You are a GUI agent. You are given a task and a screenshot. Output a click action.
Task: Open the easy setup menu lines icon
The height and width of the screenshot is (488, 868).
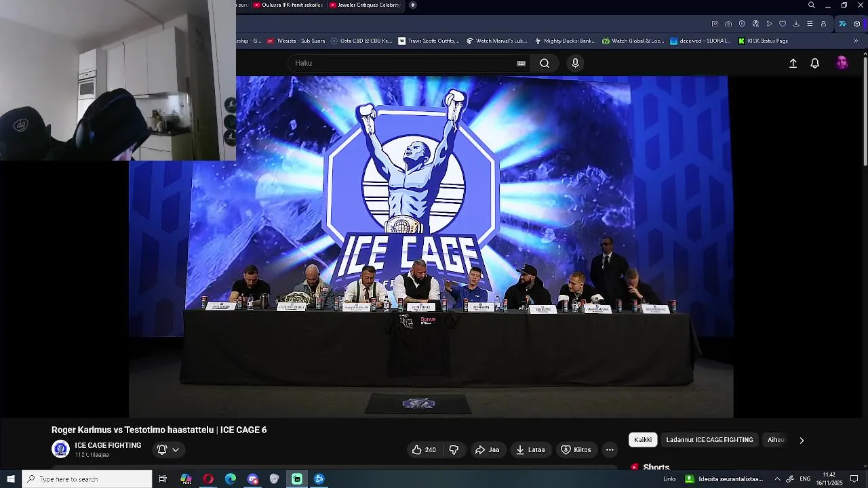pyautogui.click(x=810, y=24)
